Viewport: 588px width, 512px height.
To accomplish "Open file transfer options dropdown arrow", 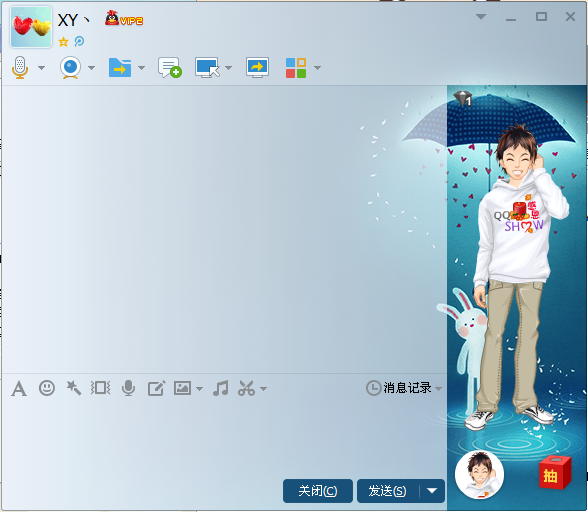I will [141, 68].
